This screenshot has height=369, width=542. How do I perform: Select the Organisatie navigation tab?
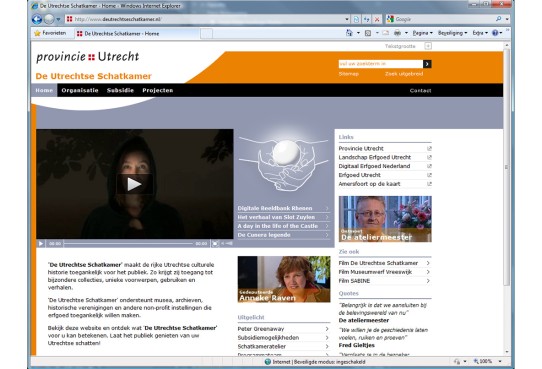coord(80,91)
